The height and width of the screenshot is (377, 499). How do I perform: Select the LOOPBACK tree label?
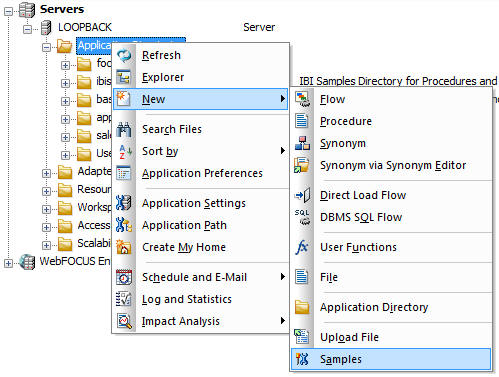[85, 27]
